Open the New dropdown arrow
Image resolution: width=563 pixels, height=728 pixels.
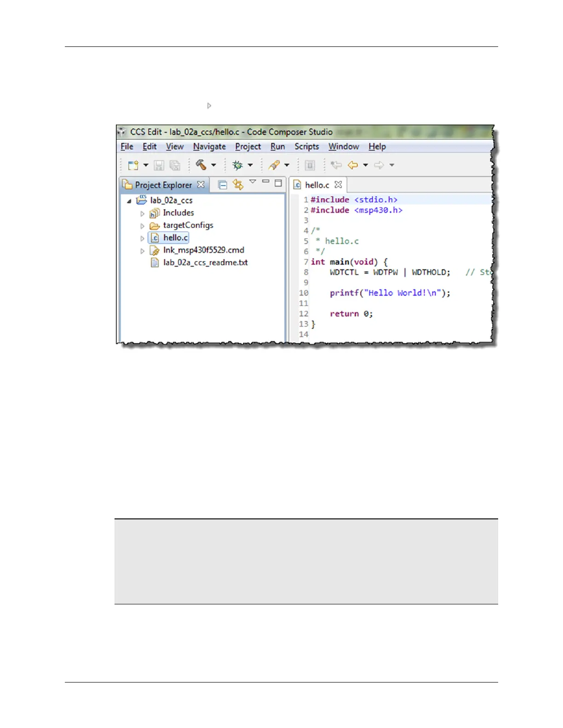146,165
